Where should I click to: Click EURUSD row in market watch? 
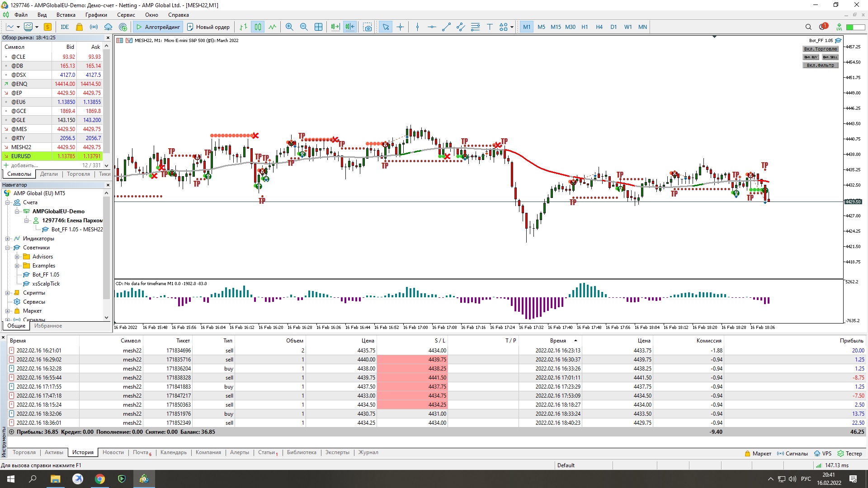pyautogui.click(x=21, y=156)
